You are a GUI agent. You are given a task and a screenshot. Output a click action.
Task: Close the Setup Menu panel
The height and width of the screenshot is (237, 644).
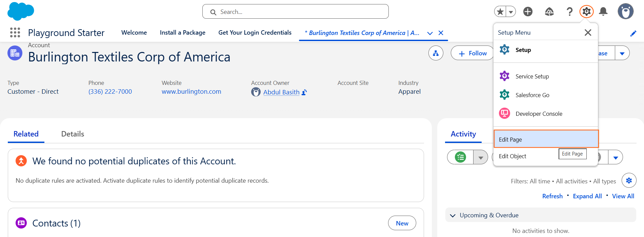(x=588, y=33)
